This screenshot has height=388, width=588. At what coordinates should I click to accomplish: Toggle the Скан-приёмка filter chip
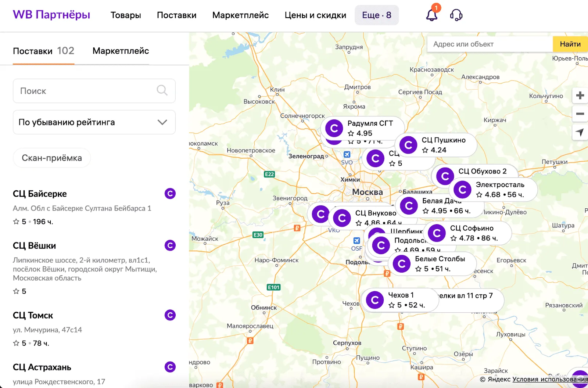52,158
